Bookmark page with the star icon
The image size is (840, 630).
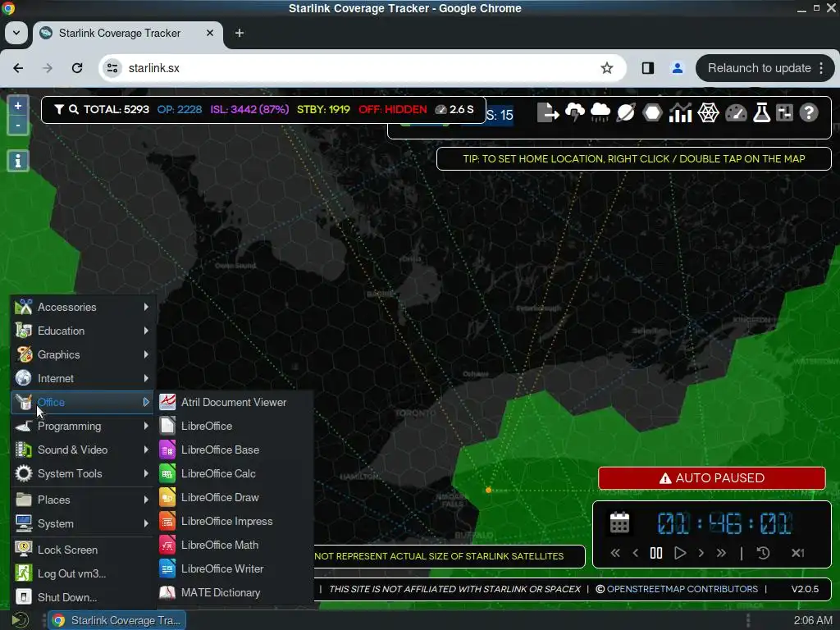(x=606, y=68)
